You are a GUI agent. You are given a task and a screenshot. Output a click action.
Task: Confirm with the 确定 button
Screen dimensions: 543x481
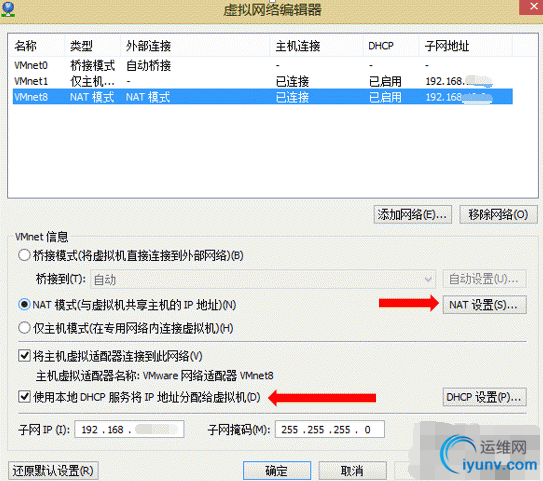[x=277, y=471]
